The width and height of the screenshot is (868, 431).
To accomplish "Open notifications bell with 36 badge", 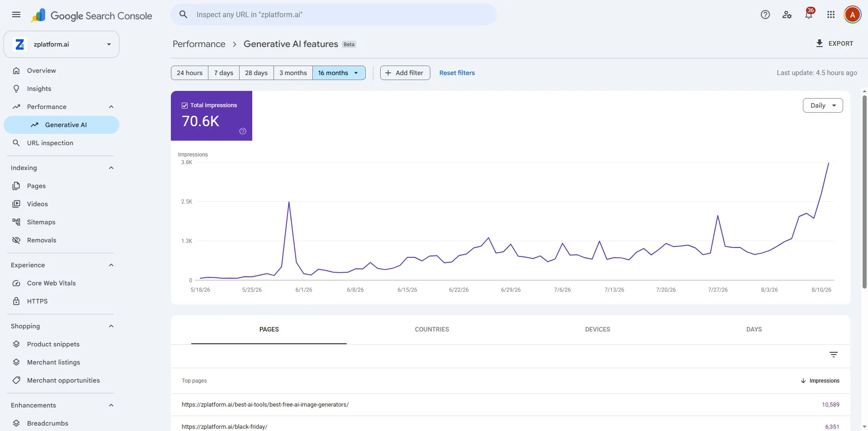I will [809, 14].
